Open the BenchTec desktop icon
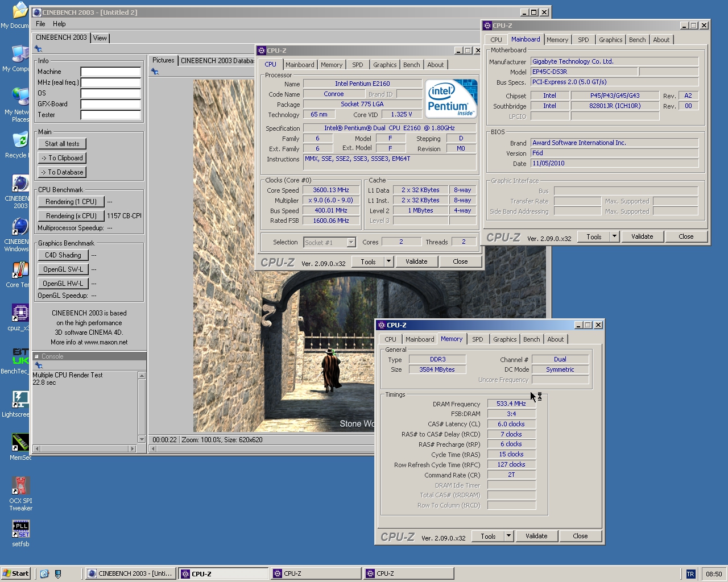728x582 pixels. (x=19, y=361)
